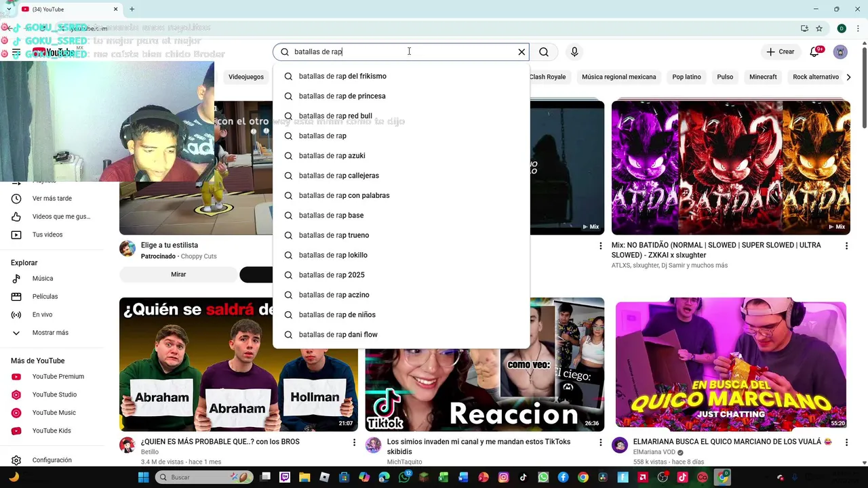Choose suggestion batallas de rap de niños
Image resolution: width=868 pixels, height=488 pixels.
[401, 315]
